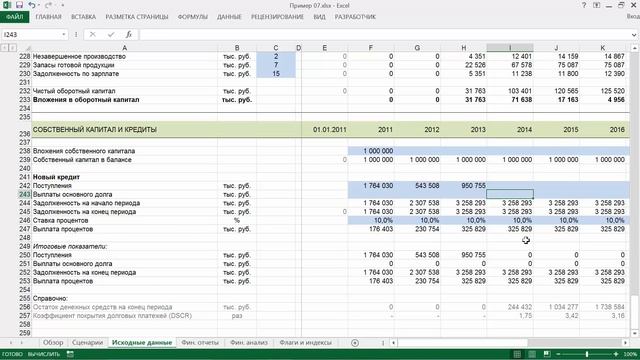Select all cells via corner triangle
This screenshot has height=360, width=640.
pos(28,48)
